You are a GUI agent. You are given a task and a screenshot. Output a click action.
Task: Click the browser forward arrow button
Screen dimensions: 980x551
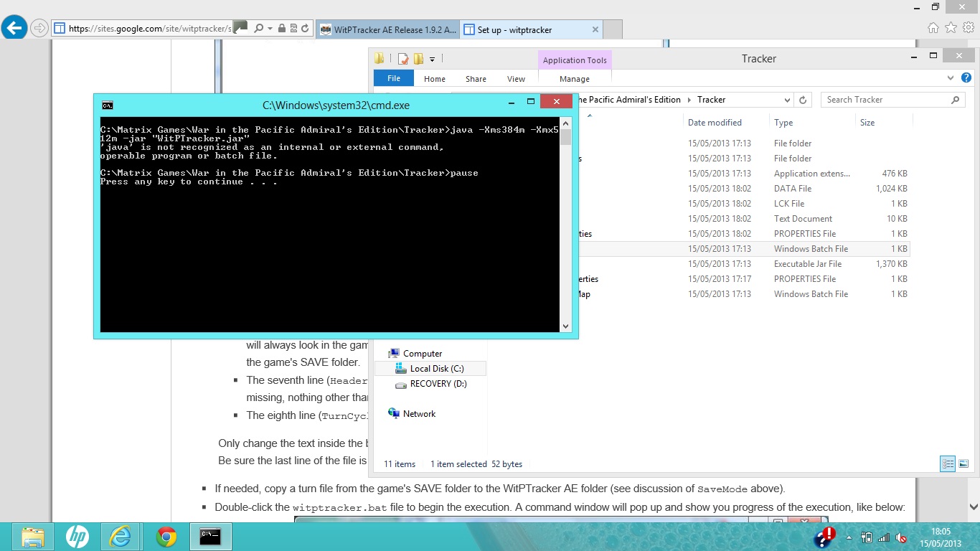[39, 29]
